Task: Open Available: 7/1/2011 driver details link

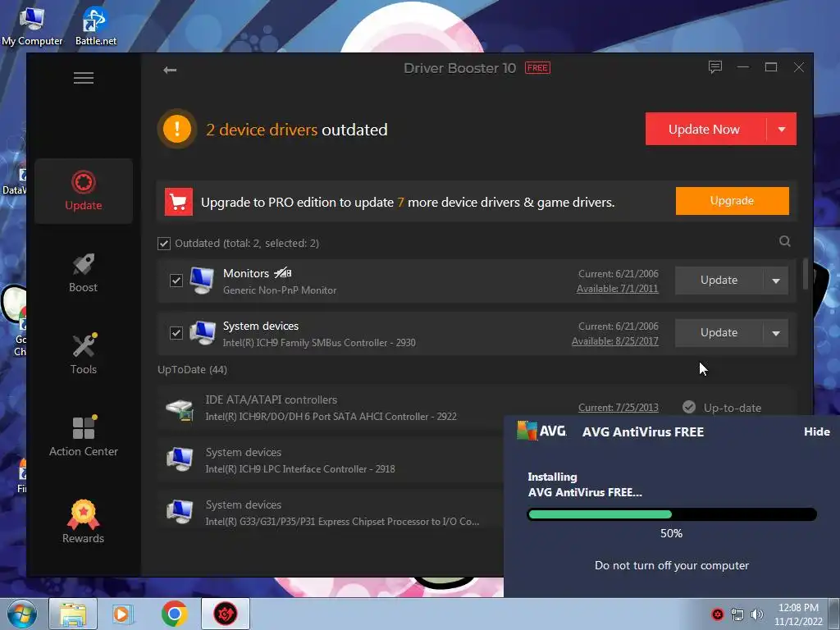Action: click(x=617, y=289)
